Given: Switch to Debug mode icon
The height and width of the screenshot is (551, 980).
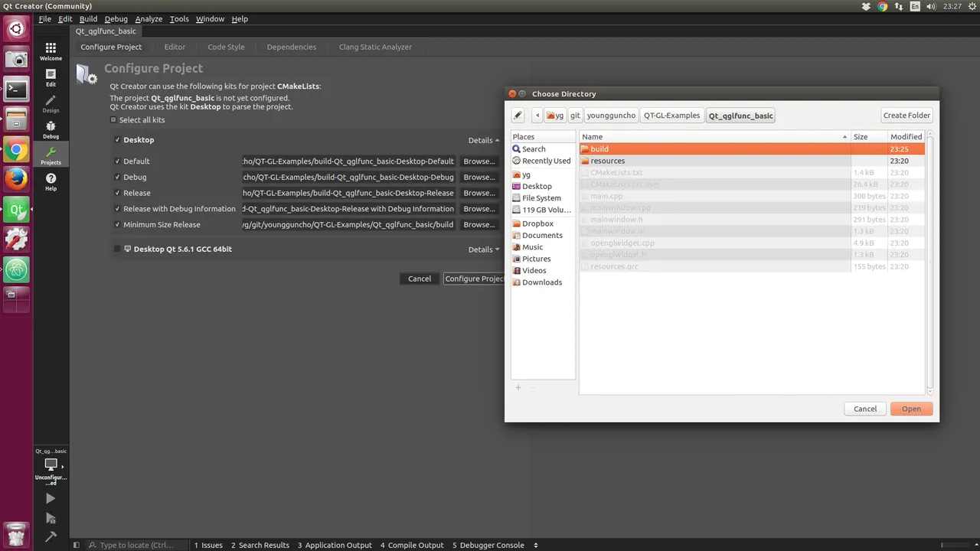Looking at the screenshot, I should tap(51, 129).
